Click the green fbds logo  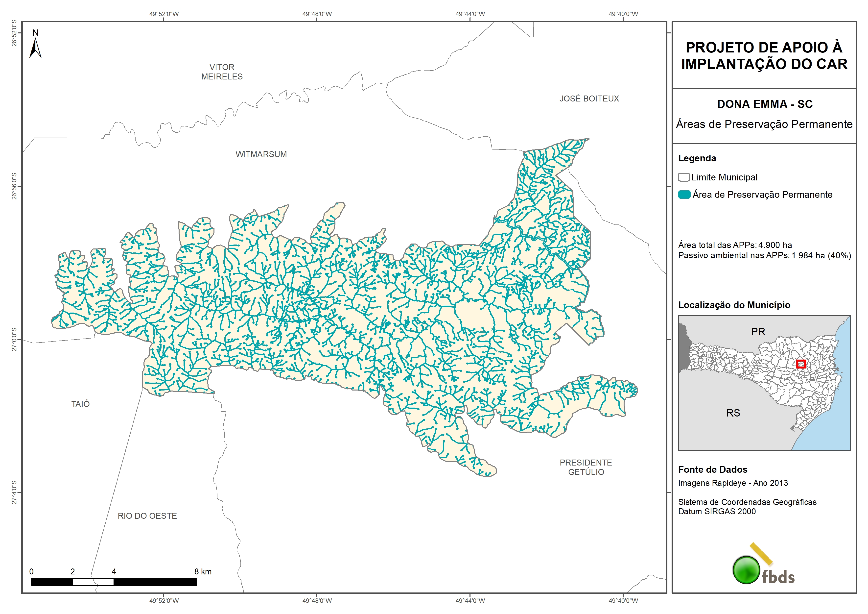(x=747, y=570)
